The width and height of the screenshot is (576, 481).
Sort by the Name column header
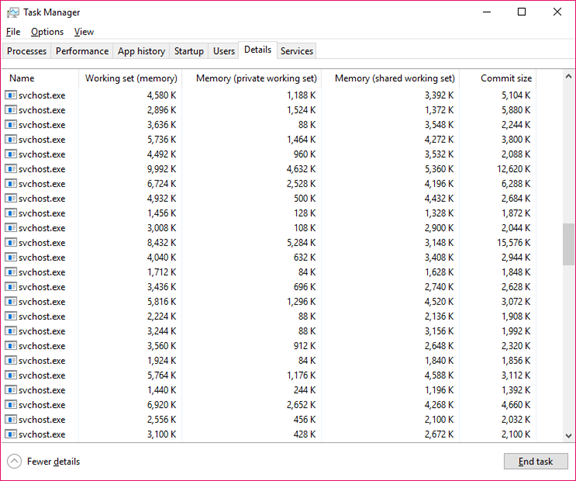coord(40,78)
